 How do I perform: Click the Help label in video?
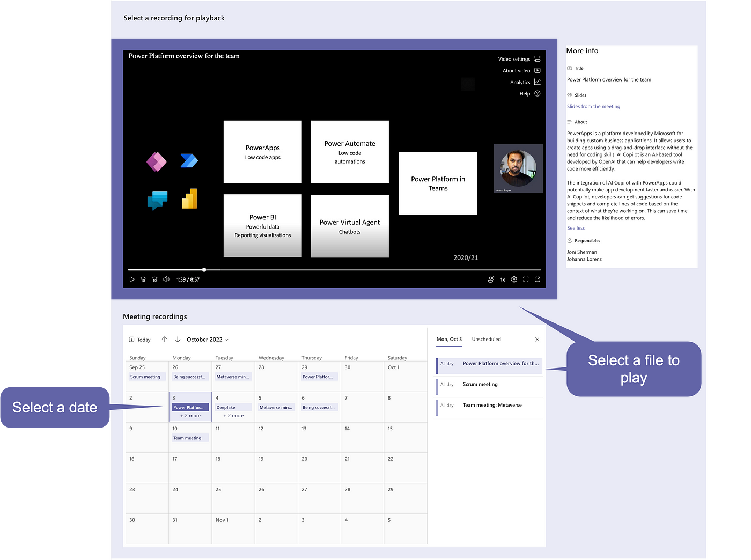(x=525, y=94)
